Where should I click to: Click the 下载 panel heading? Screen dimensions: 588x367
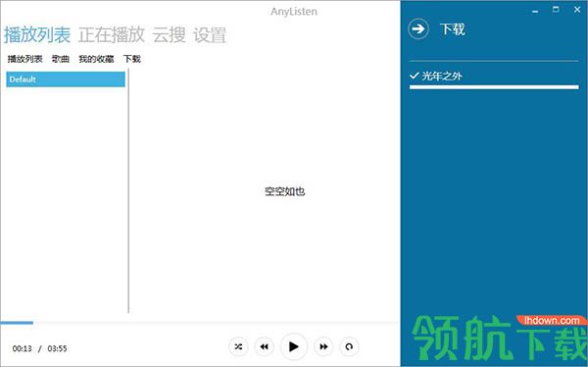tap(453, 29)
